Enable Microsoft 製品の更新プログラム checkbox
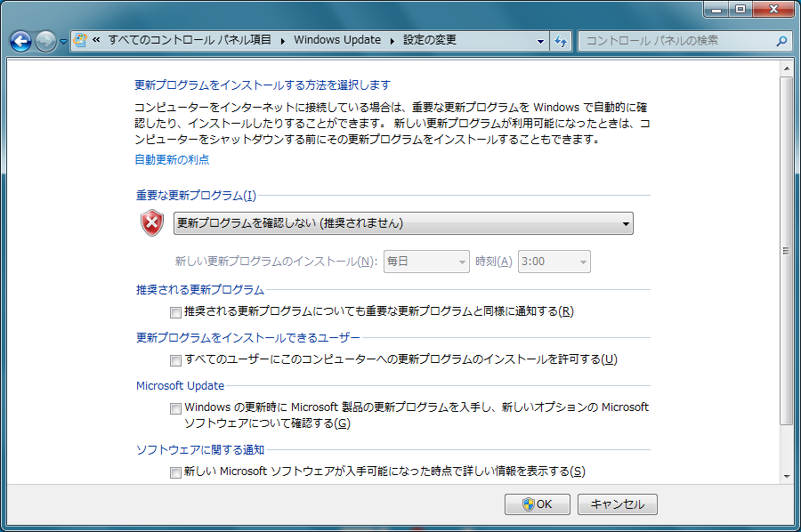801x532 pixels. 175,408
